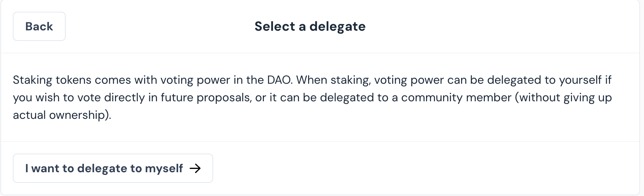Click the word delegate in the page title
Image resolution: width=644 pixels, height=196 pixels.
pyautogui.click(x=337, y=27)
